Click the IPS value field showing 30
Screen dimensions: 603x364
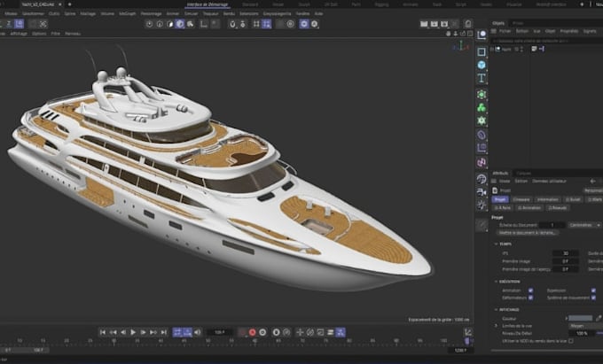566,253
